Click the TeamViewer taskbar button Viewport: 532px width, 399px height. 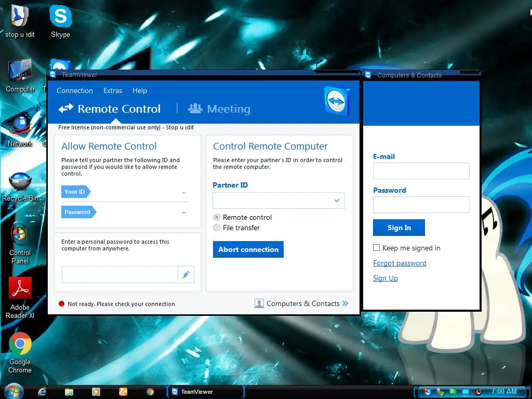coord(205,392)
